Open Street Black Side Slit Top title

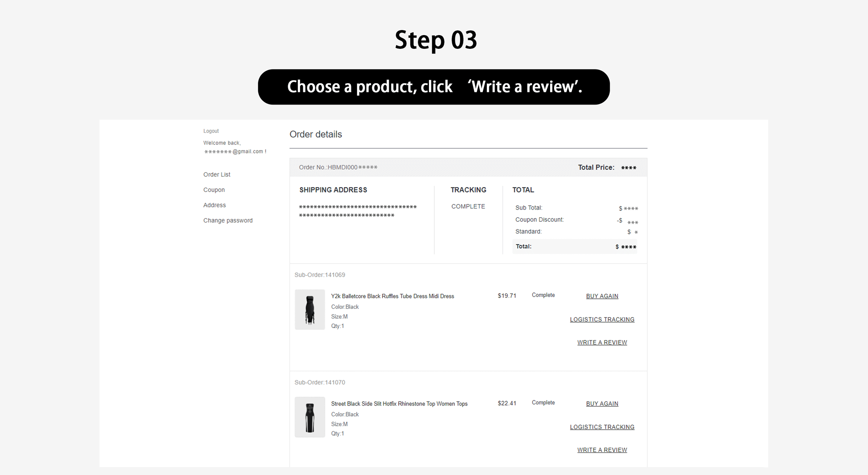399,404
